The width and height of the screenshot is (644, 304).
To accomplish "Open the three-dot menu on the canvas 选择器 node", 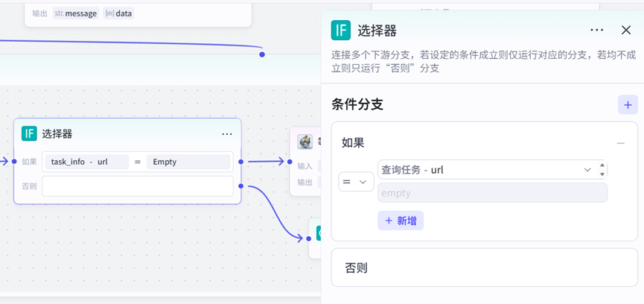I will click(x=227, y=134).
